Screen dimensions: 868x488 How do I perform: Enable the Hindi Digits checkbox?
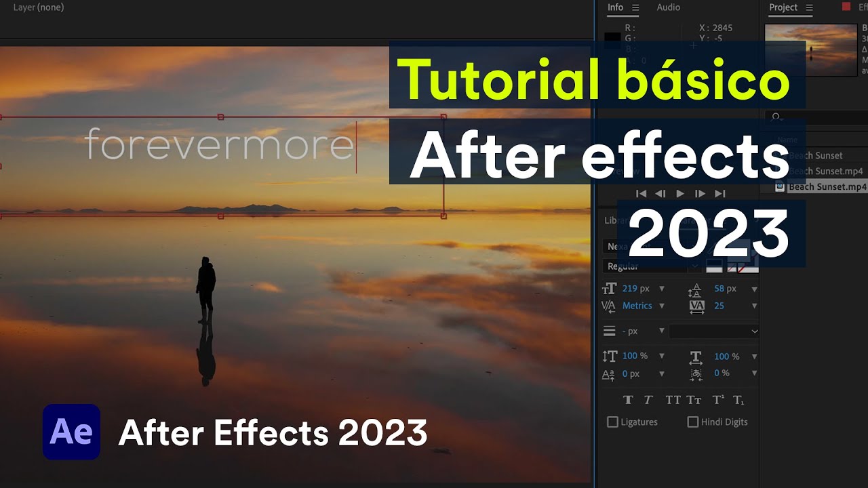(x=693, y=422)
